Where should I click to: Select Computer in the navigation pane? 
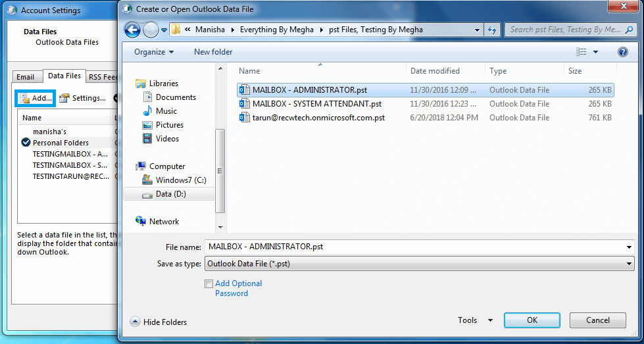[161, 166]
